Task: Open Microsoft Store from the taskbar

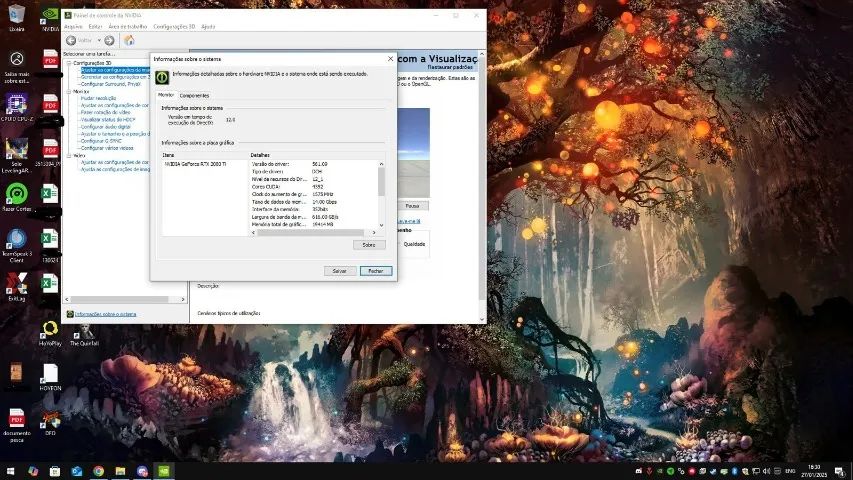Action: (x=55, y=471)
